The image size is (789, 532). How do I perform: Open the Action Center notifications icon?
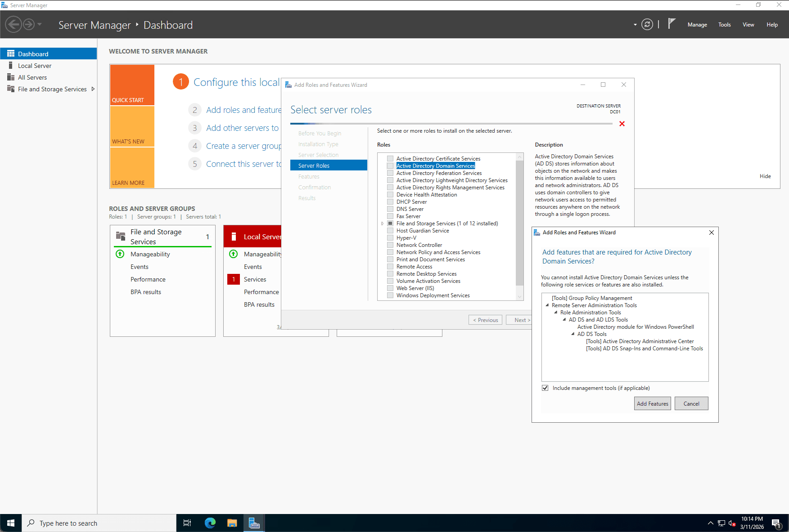pos(776,523)
